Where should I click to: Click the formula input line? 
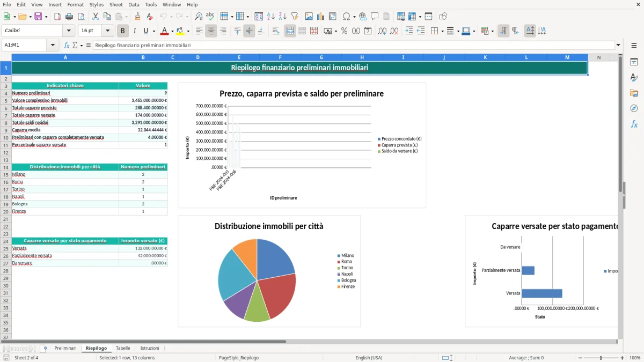pos(354,45)
